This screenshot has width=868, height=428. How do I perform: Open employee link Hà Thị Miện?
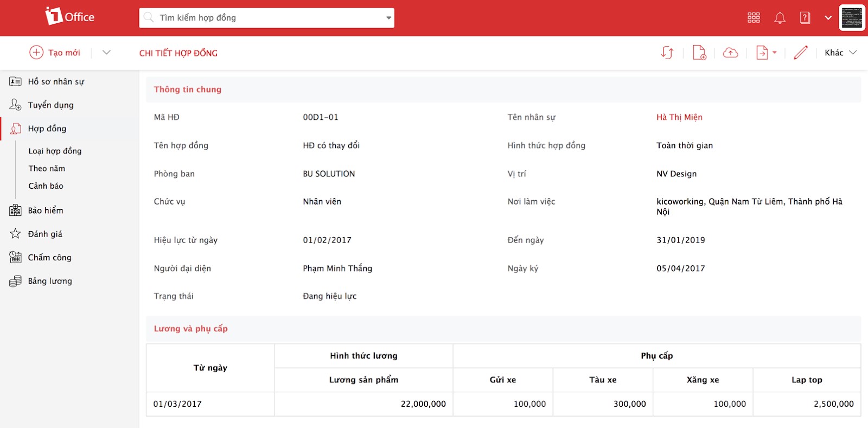tap(679, 117)
